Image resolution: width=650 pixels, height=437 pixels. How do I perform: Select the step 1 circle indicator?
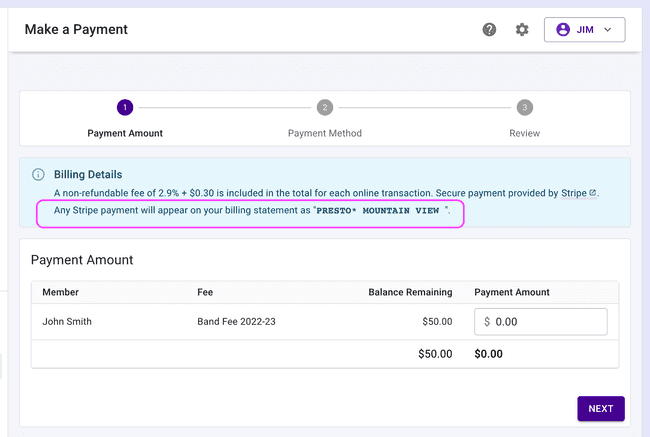[x=125, y=108]
